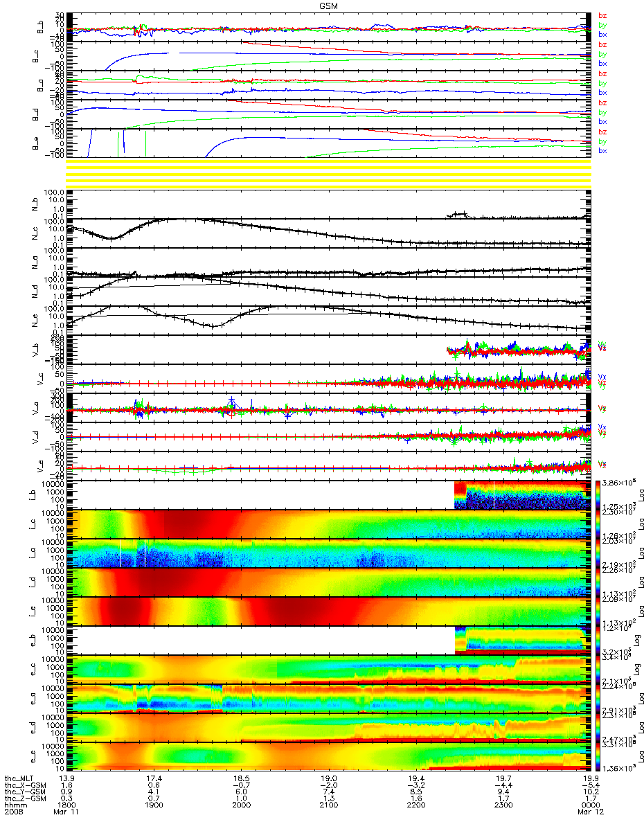Click the red bz legend of B_b

[x=602, y=15]
